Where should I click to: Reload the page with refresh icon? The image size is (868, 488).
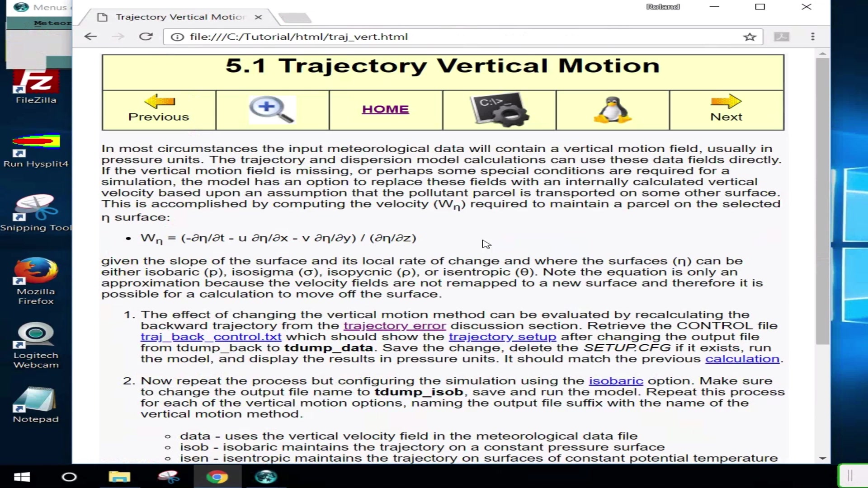146,37
